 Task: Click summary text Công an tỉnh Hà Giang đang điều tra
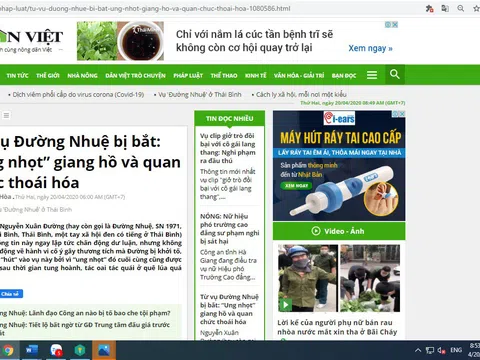[x=228, y=265]
